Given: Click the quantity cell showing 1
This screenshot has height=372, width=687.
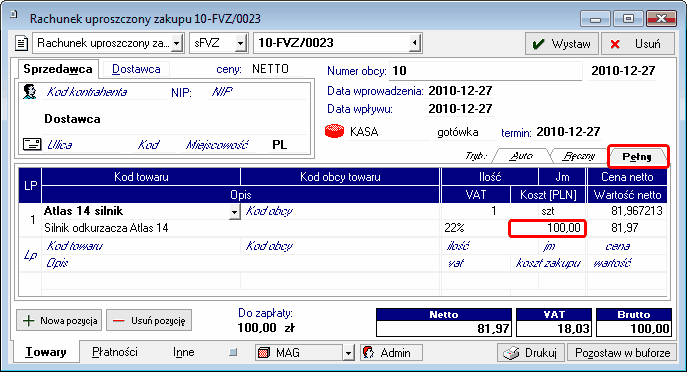Looking at the screenshot, I should (490, 211).
